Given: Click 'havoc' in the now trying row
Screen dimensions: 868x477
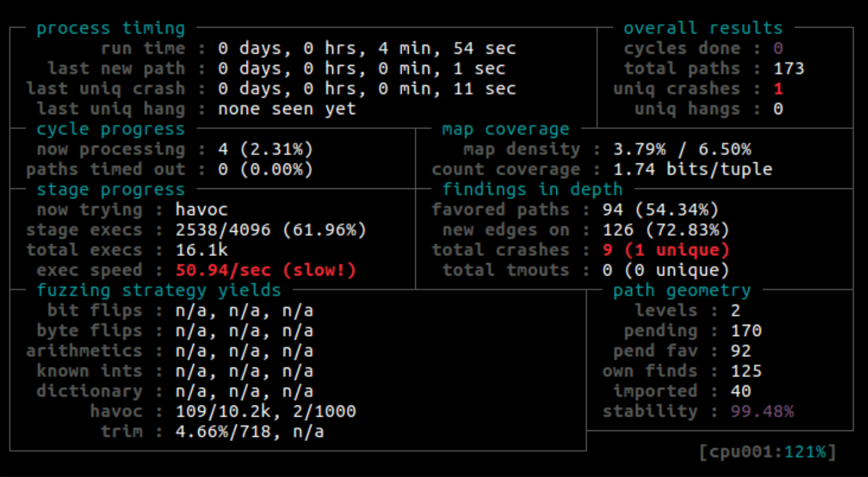Looking at the screenshot, I should [201, 210].
